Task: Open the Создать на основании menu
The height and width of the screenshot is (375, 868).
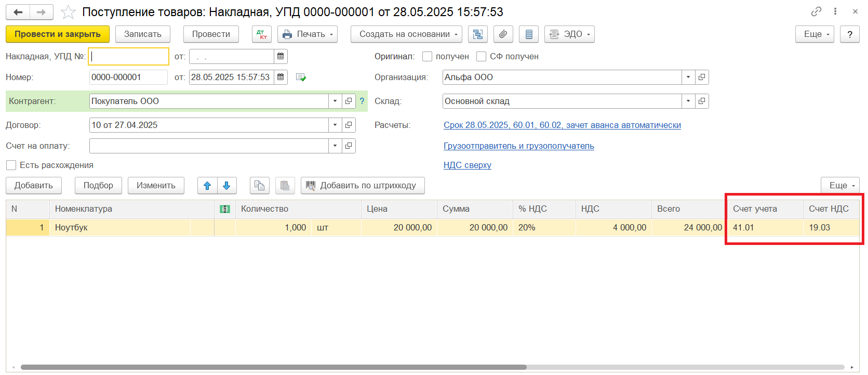Action: click(x=406, y=34)
